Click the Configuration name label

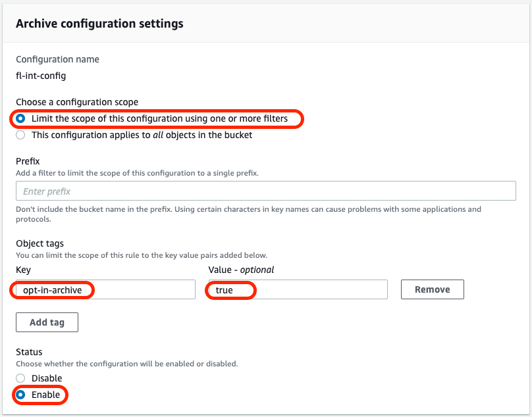coord(57,59)
